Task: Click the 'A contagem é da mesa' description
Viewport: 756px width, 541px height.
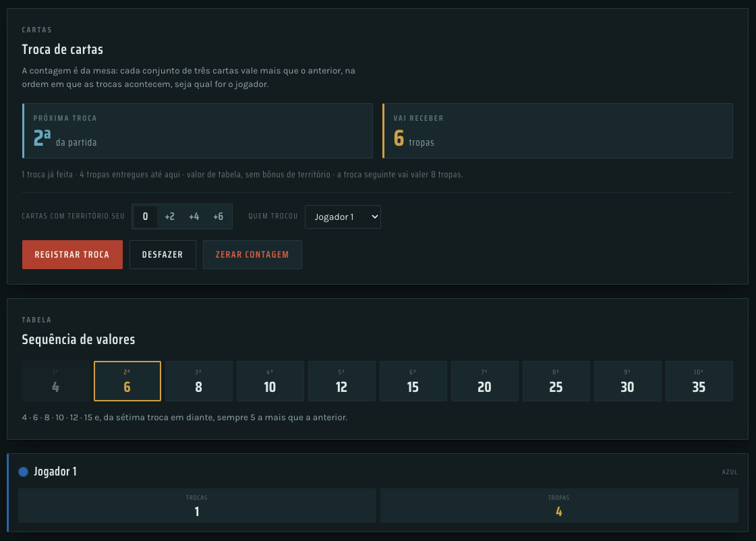Action: click(x=189, y=77)
